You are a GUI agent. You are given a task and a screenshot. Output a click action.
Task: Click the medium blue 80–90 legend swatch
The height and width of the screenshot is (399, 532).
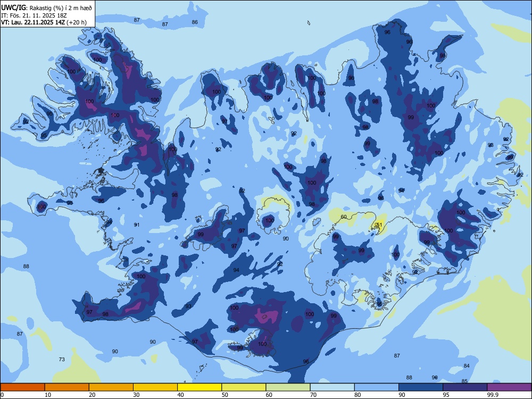coord(377,387)
